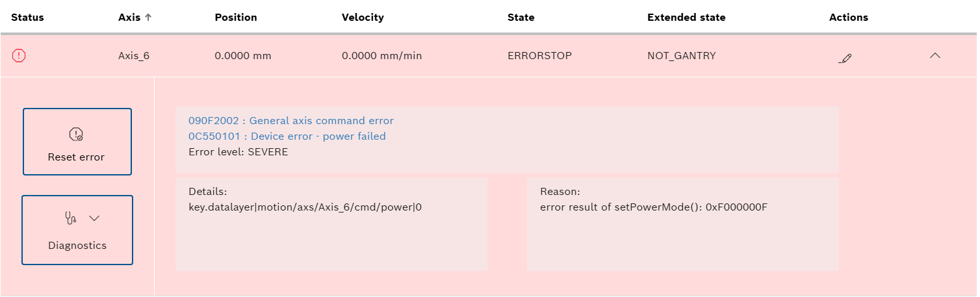Click the red error status icon for Axis_6
The width and height of the screenshot is (980, 297).
click(19, 56)
